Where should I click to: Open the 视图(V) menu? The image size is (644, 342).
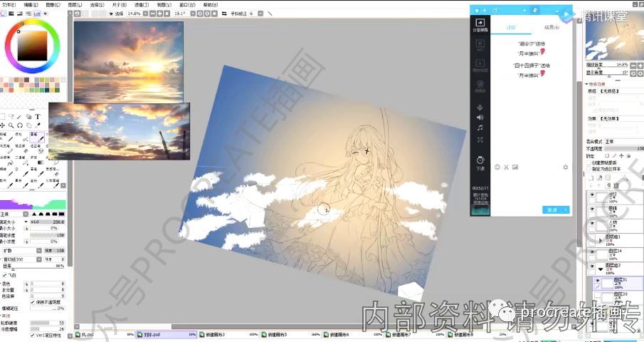click(164, 5)
